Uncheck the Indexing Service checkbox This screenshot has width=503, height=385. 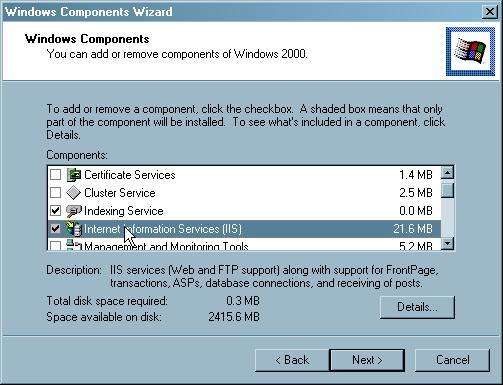coord(55,210)
